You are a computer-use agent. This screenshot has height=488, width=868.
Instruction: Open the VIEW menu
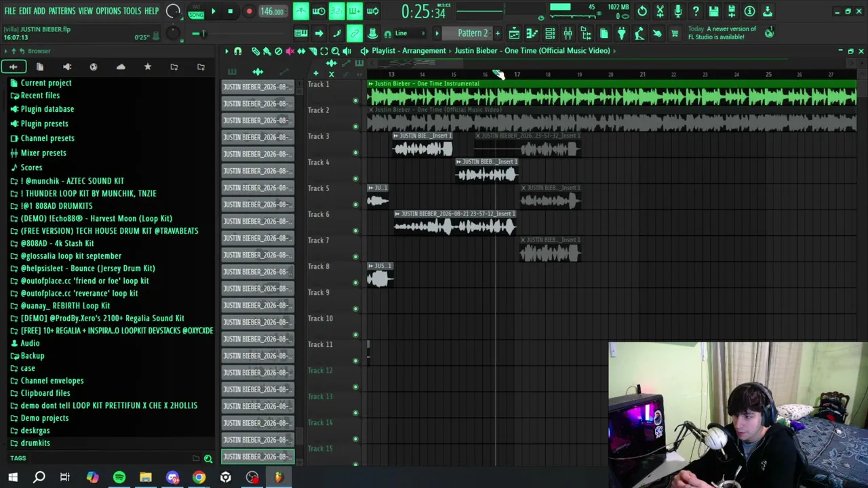[85, 11]
